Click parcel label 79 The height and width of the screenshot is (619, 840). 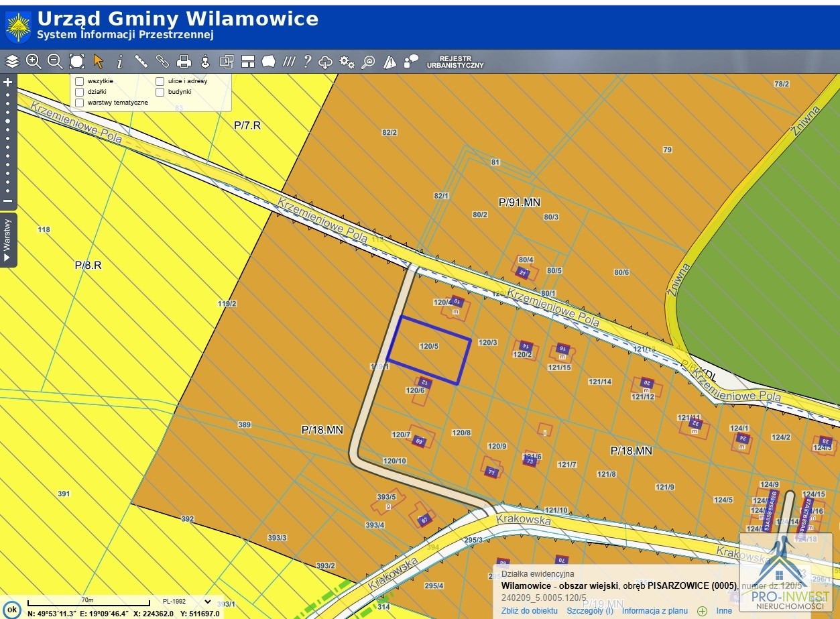pos(667,150)
